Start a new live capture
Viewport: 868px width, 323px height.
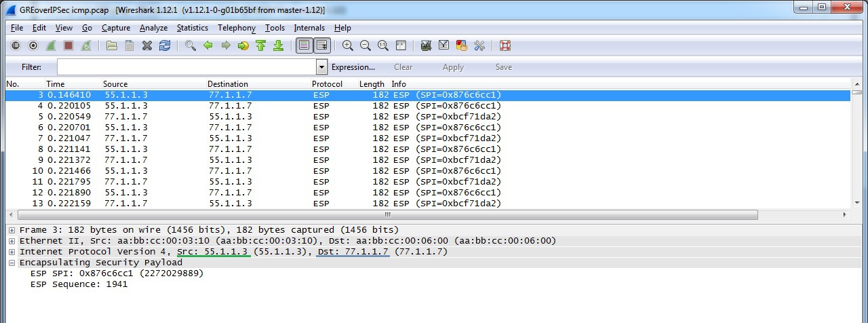click(x=51, y=45)
